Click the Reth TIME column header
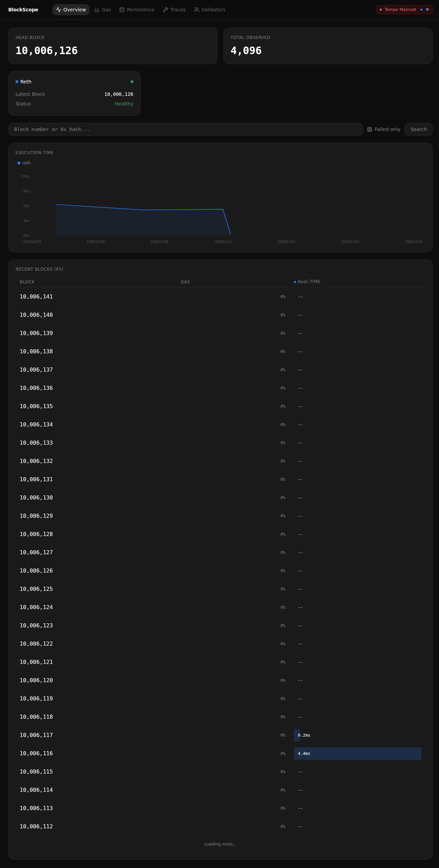Screen dimensions: 439x868 coord(307,282)
